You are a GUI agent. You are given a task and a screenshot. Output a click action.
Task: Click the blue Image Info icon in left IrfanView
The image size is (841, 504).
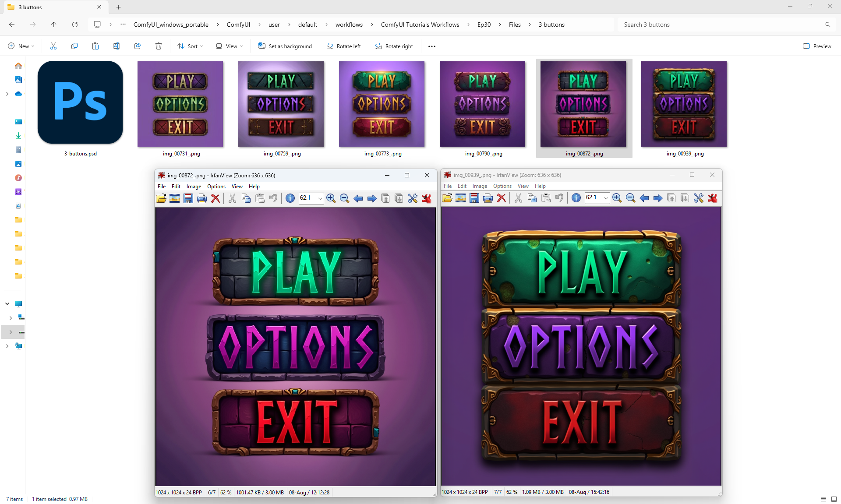coord(290,198)
